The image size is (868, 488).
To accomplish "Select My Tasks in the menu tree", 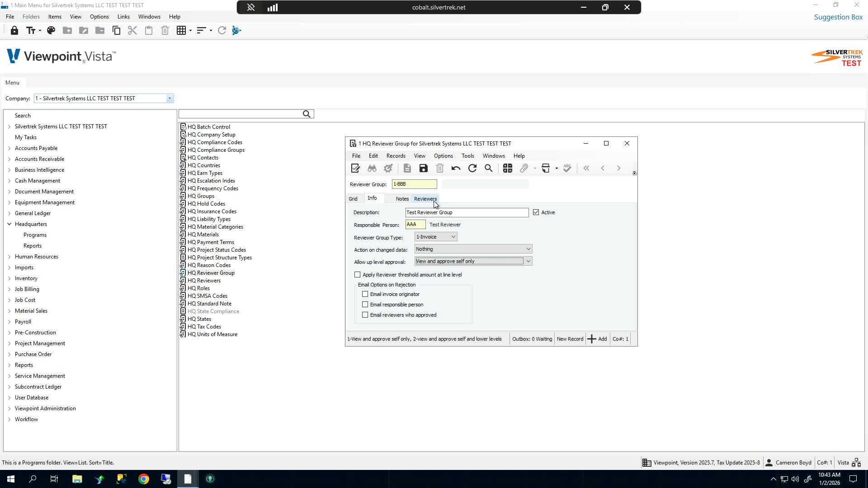I will coord(26,137).
